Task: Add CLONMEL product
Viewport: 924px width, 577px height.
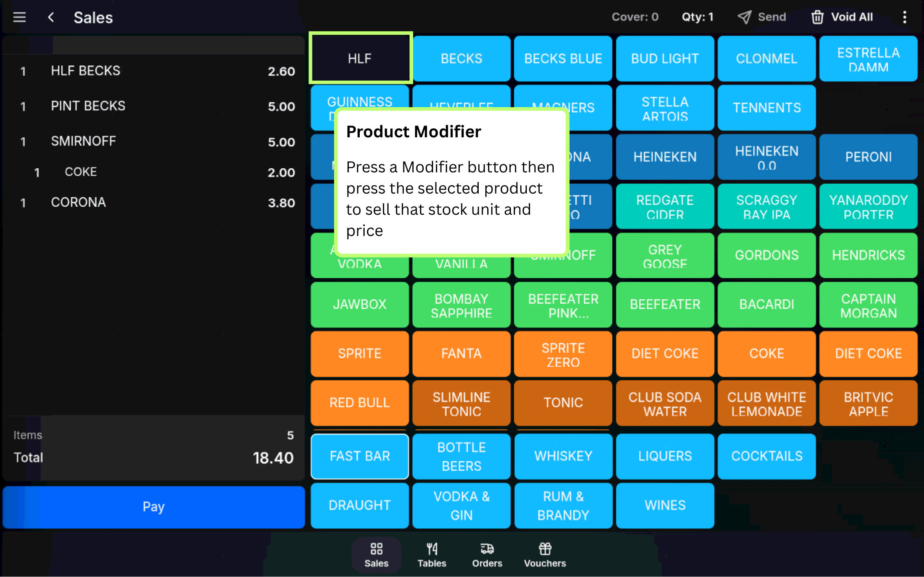Action: 766,58
